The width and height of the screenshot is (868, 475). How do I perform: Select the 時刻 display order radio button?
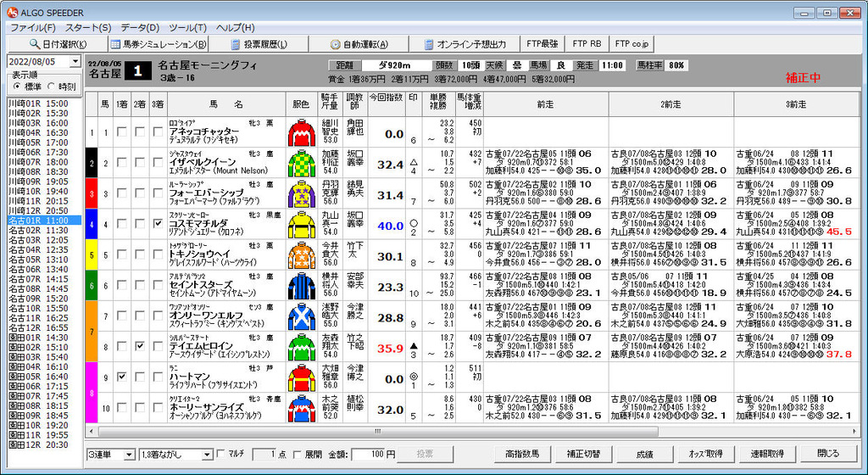click(51, 87)
